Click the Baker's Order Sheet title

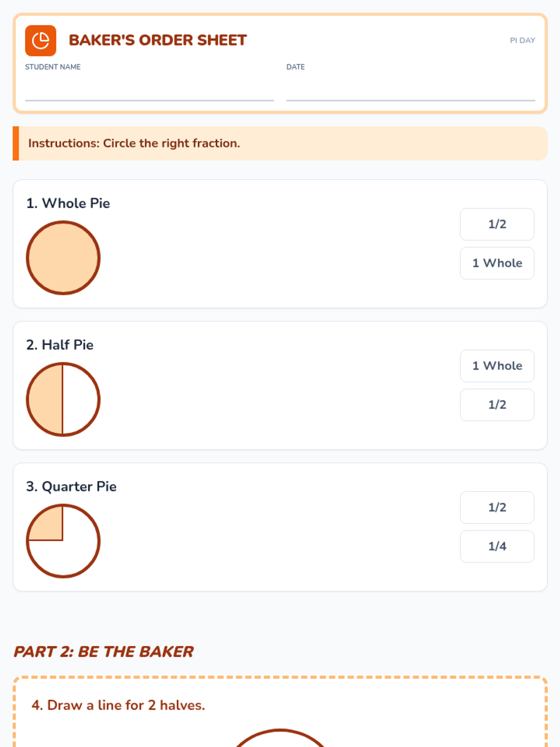coord(158,41)
